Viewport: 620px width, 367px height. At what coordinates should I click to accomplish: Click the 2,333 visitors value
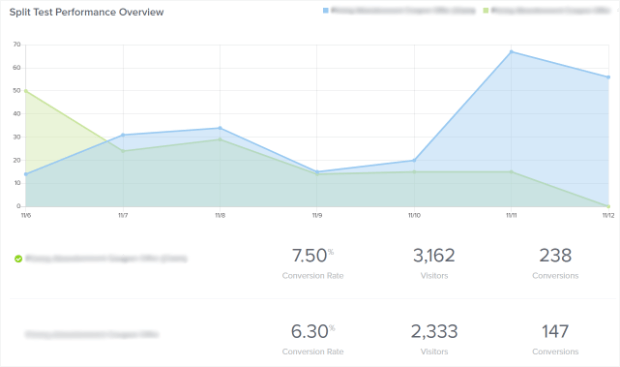click(434, 331)
